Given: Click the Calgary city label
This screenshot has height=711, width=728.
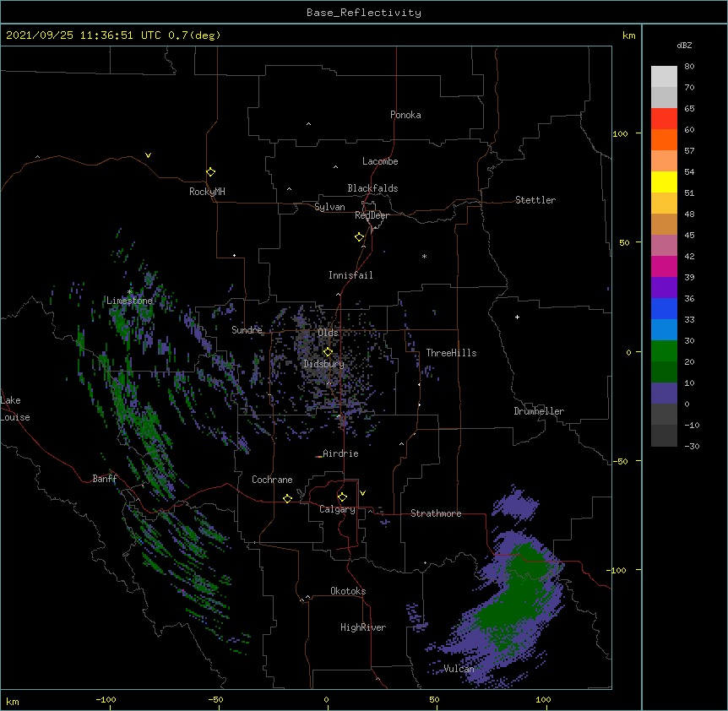Looking at the screenshot, I should point(337,509).
